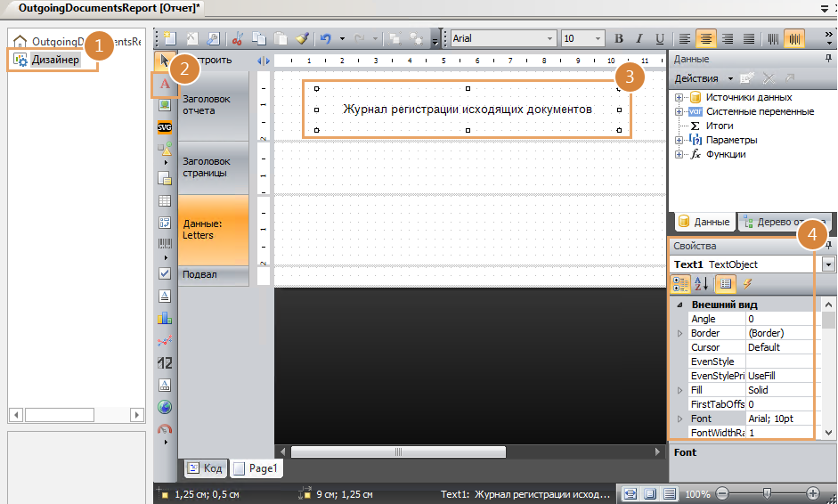This screenshot has height=504, width=838.
Task: Toggle Italic formatting
Action: [x=639, y=39]
